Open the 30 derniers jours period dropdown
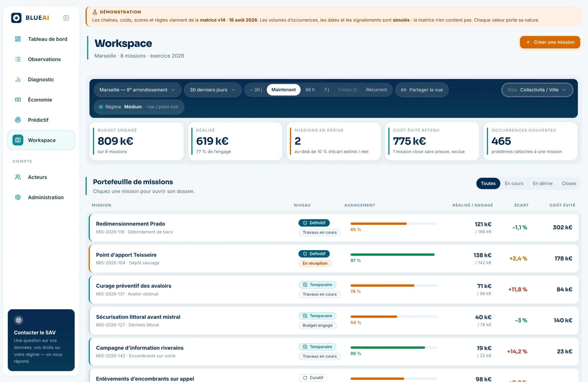 pyautogui.click(x=212, y=90)
